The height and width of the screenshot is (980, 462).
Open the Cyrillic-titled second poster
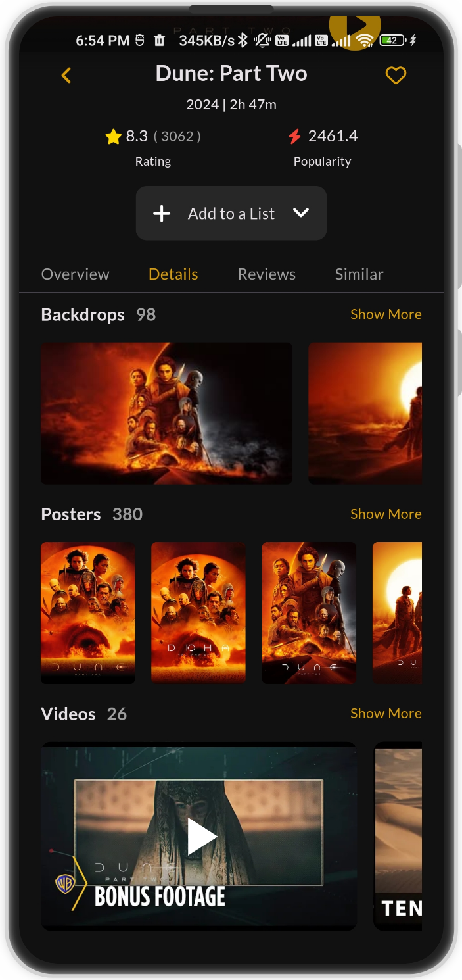[198, 613]
